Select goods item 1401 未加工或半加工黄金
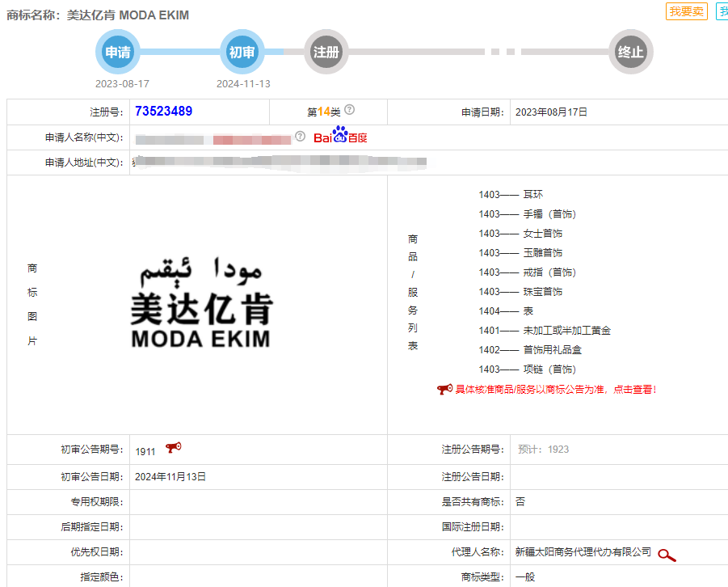 coord(545,331)
